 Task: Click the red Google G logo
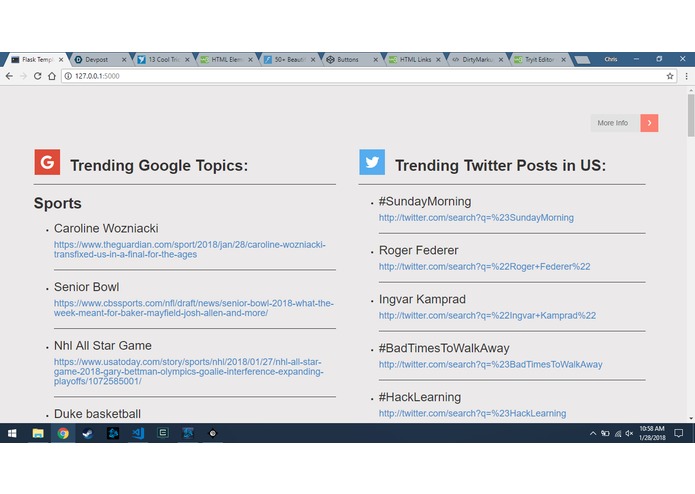pyautogui.click(x=47, y=162)
